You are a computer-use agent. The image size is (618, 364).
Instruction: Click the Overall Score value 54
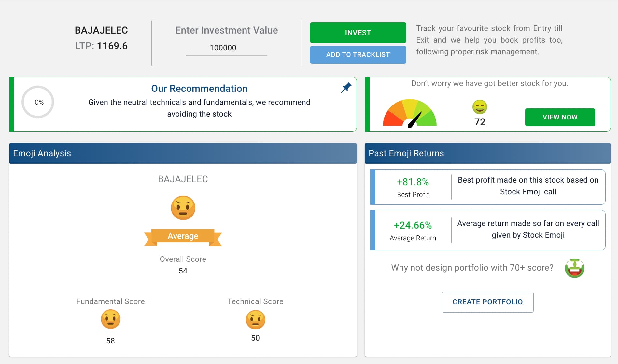point(183,271)
